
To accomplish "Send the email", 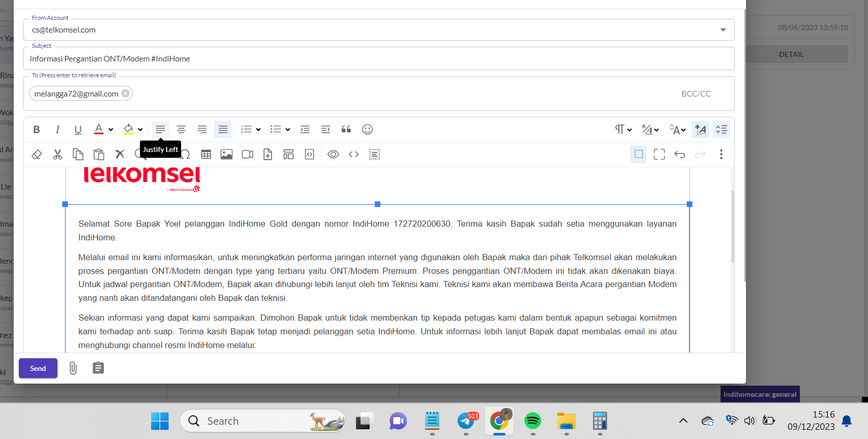I will click(x=38, y=368).
